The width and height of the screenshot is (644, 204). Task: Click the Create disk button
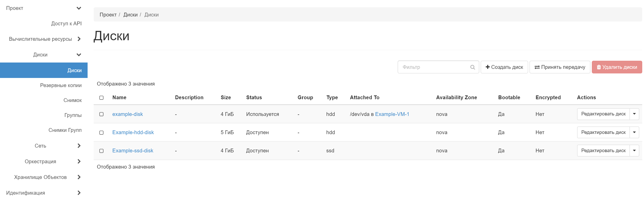point(504,67)
